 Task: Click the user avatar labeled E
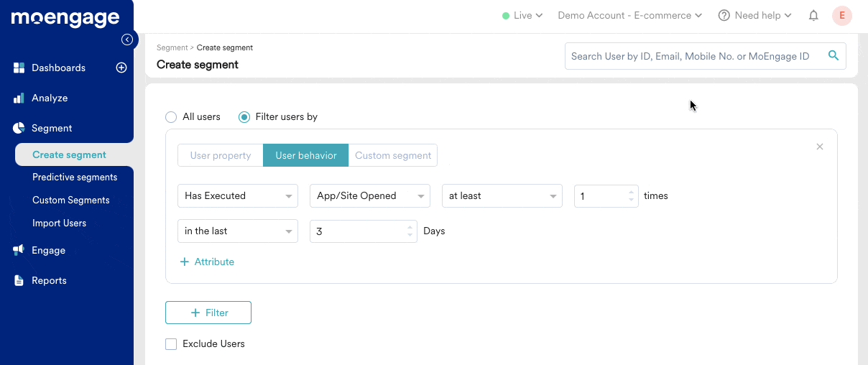tap(841, 15)
